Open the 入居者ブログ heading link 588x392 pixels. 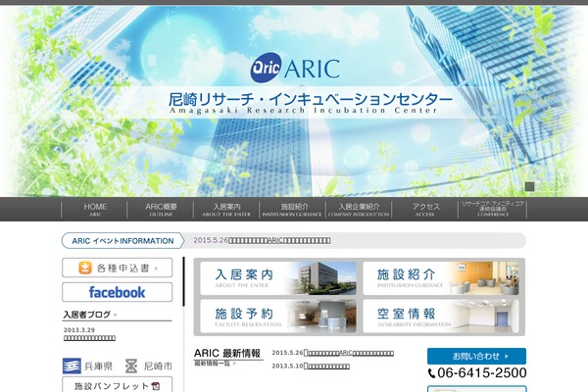(x=90, y=315)
